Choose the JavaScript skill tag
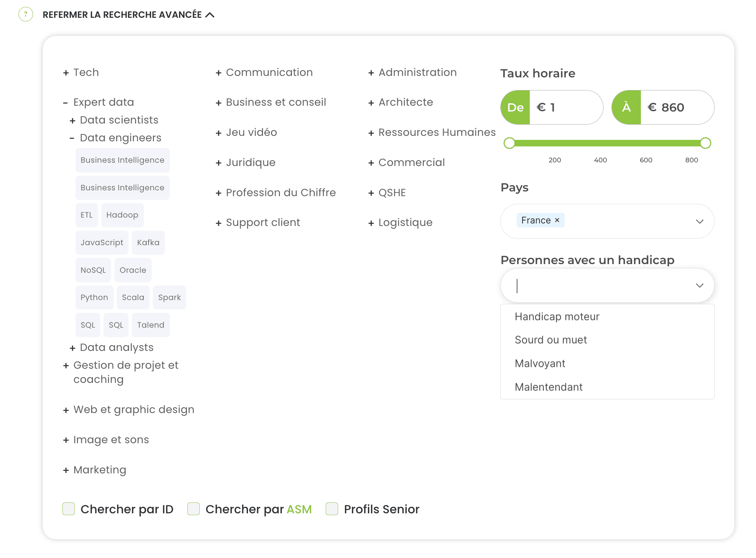The width and height of the screenshot is (756, 558). click(x=102, y=243)
